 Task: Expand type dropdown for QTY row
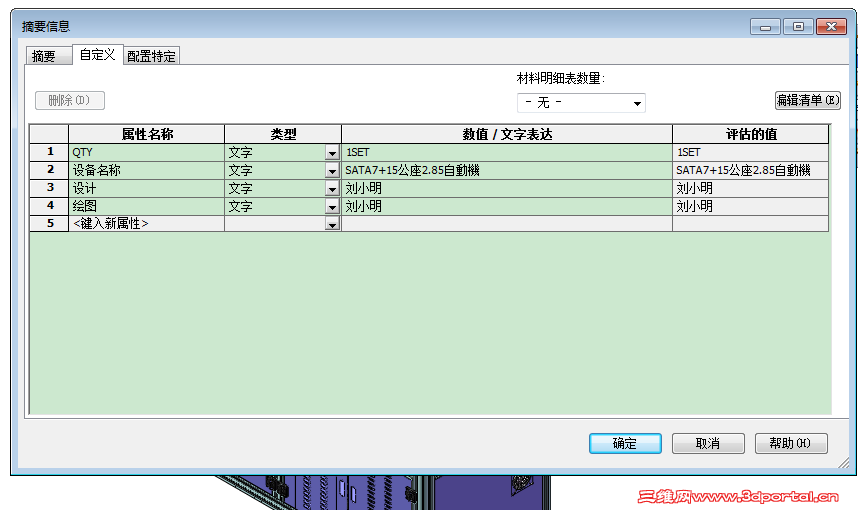(x=332, y=153)
